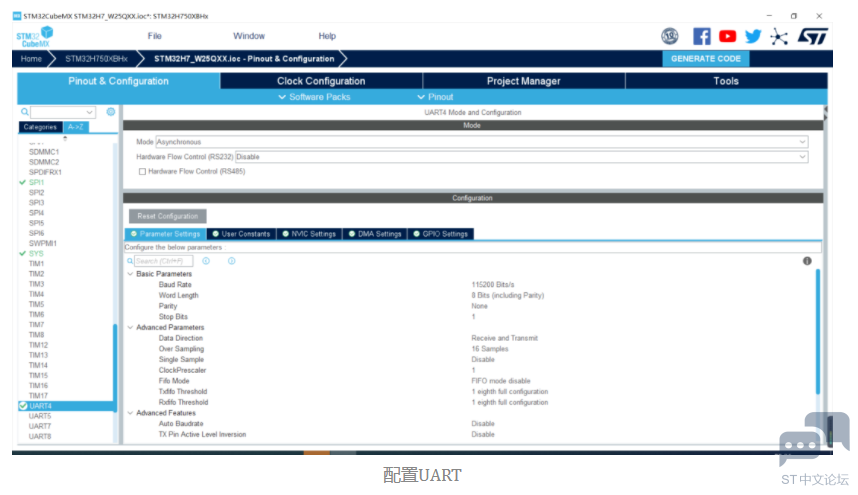Click Data Direction value Receive and Transmit

(505, 338)
